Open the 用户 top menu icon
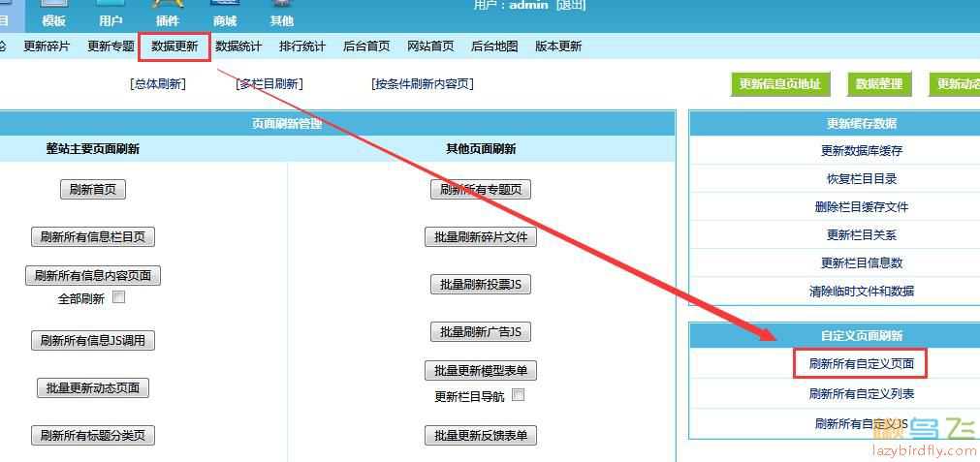Screen dimensions: 980x462 pos(110,15)
